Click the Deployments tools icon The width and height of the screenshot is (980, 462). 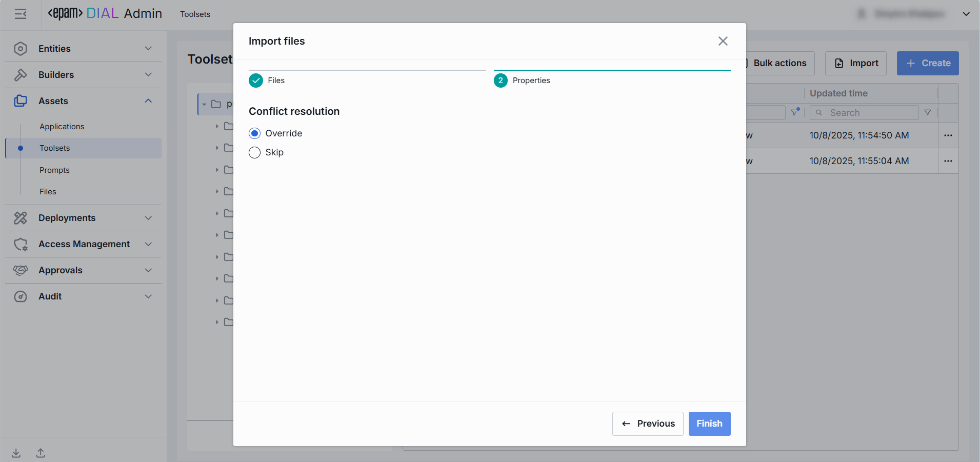pos(21,218)
